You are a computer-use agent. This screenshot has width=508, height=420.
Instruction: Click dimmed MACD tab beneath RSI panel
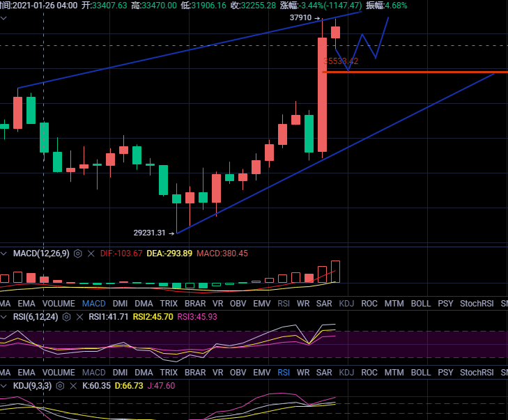pos(94,373)
